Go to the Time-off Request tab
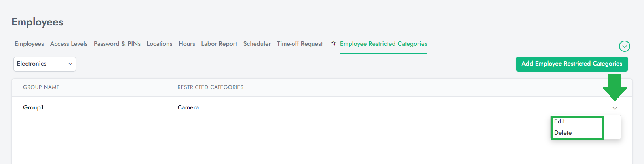 click(x=300, y=44)
